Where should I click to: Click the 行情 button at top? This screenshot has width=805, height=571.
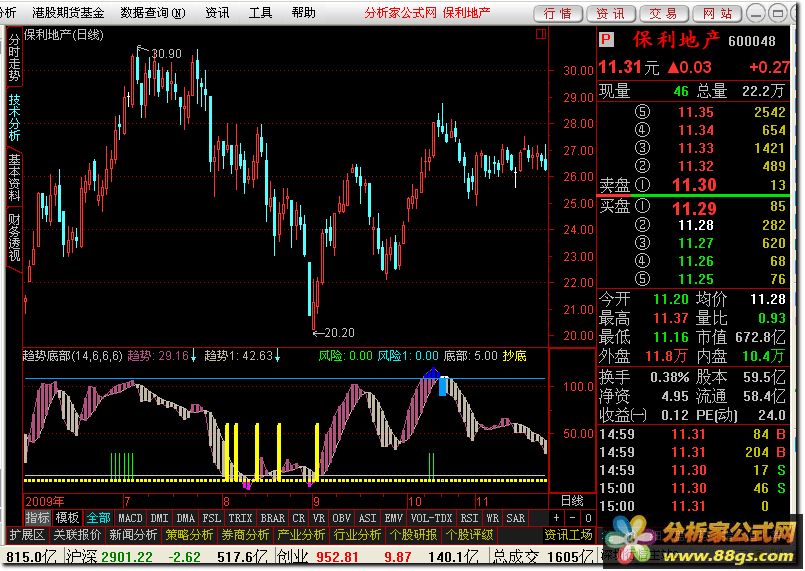(558, 14)
